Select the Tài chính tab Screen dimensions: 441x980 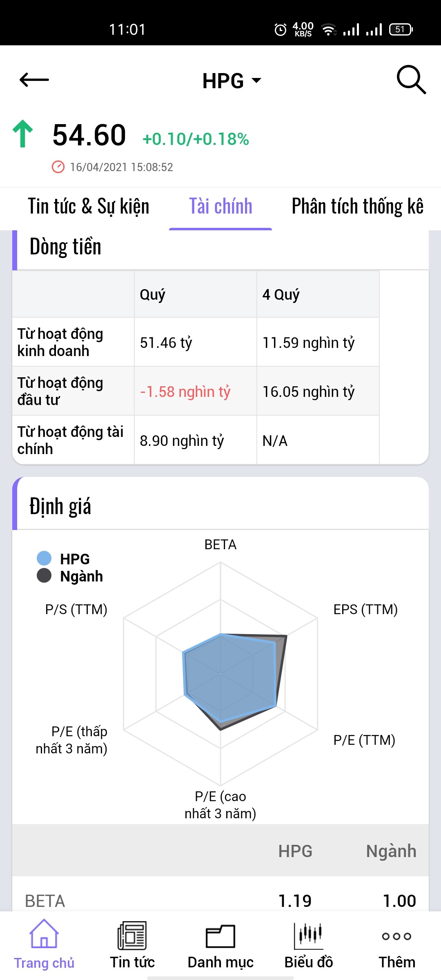pyautogui.click(x=220, y=206)
